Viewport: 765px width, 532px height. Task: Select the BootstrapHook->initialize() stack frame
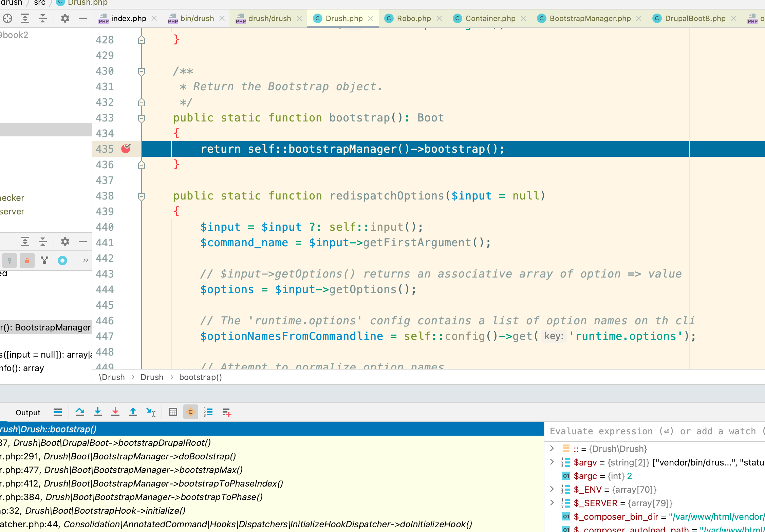click(272, 511)
